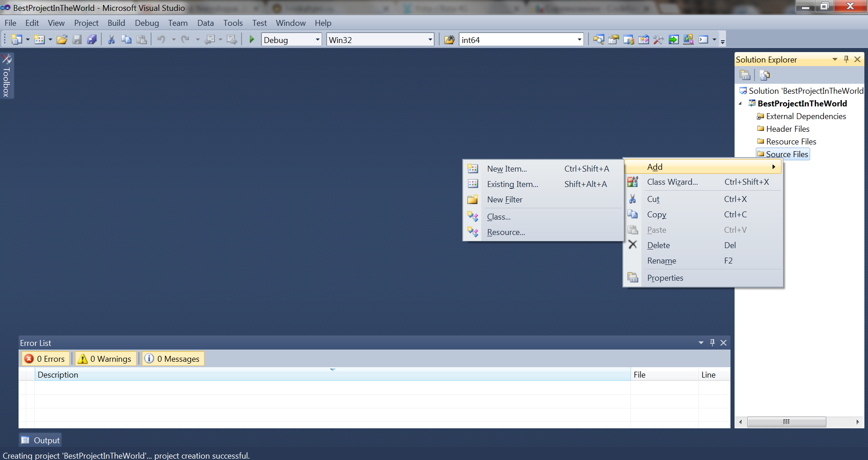This screenshot has height=460, width=868.
Task: Click the Cut scissors icon in toolbar
Action: [111, 40]
